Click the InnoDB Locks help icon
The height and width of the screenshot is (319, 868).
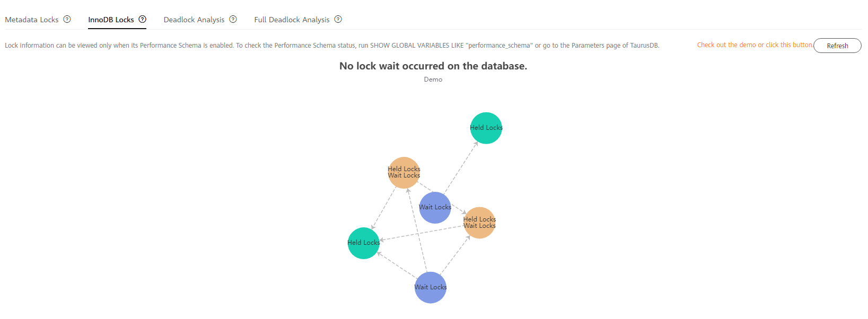click(143, 19)
